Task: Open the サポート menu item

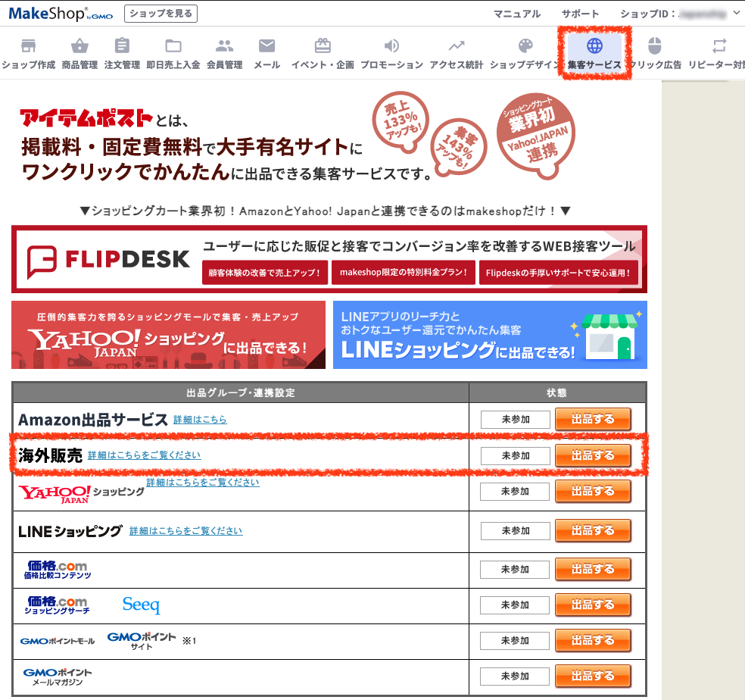Action: coord(581,13)
